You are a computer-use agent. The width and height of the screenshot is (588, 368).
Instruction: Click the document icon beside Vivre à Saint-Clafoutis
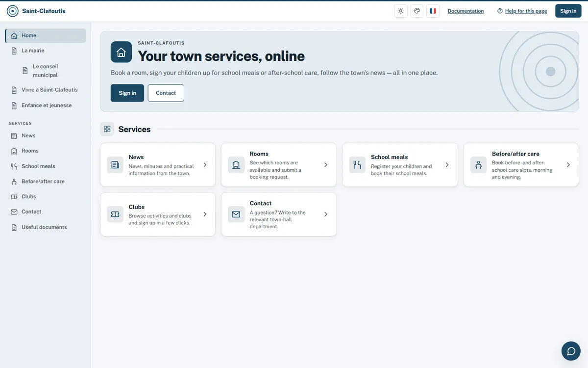(14, 90)
